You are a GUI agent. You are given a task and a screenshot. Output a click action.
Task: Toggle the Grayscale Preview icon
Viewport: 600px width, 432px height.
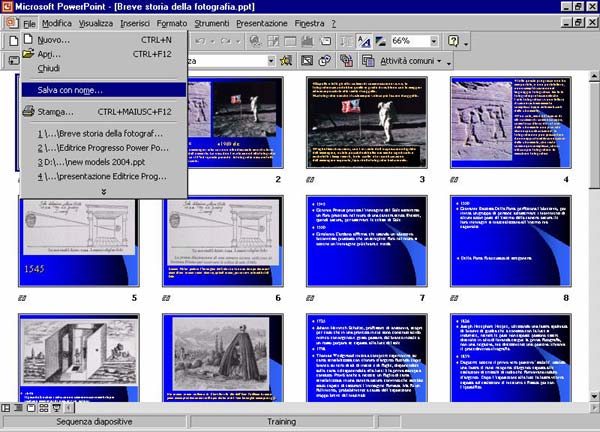380,41
